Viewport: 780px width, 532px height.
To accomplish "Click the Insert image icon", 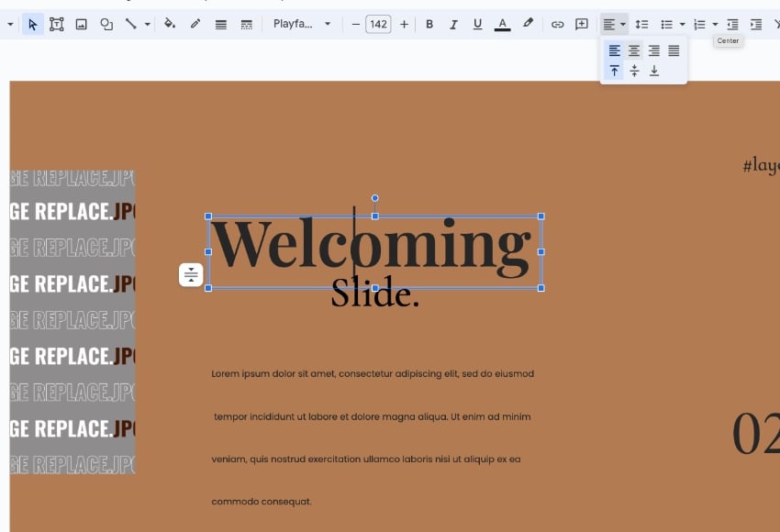I will [82, 25].
